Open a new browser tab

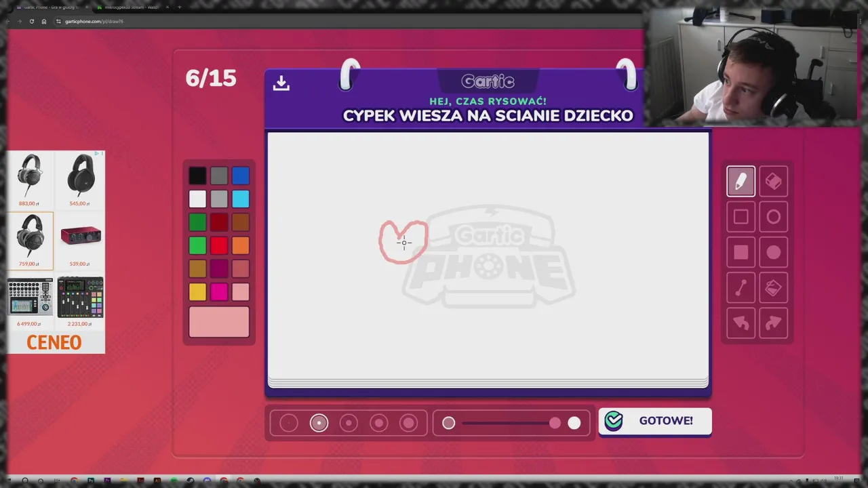(180, 7)
